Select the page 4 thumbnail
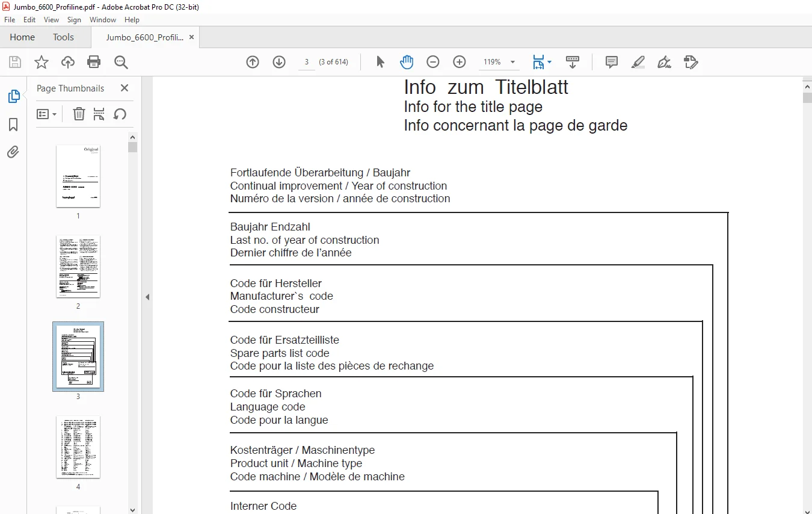Image resolution: width=812 pixels, height=514 pixels. [78, 447]
